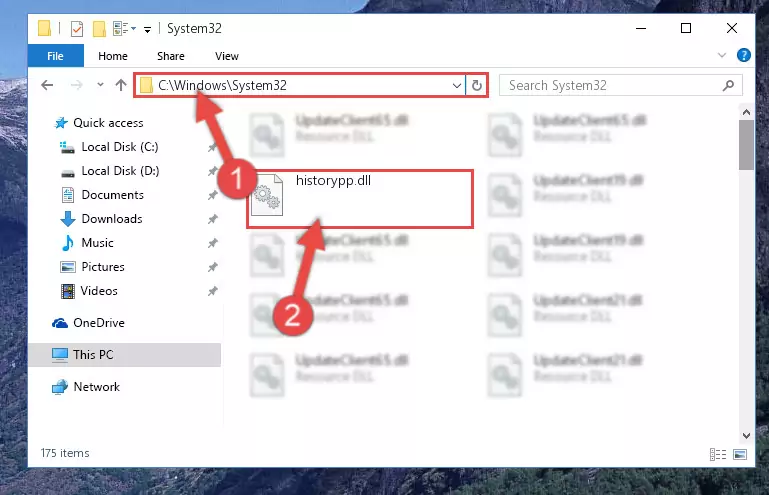Click the pin icon next to Pictures
Image resolution: width=769 pixels, height=495 pixels.
(x=212, y=267)
